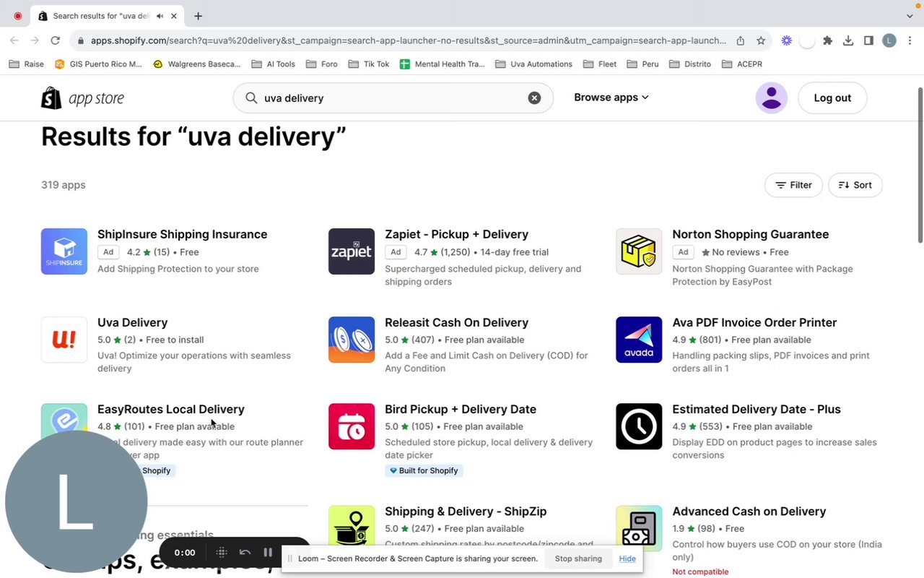This screenshot has height=578, width=924.
Task: Open the user profile avatar icon
Action: coord(772,98)
